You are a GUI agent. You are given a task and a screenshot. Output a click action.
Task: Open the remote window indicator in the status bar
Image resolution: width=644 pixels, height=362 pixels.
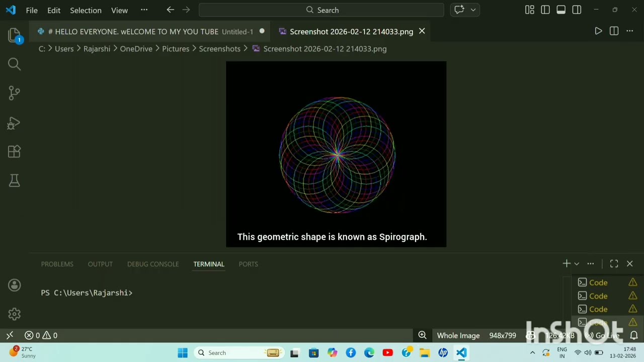click(x=10, y=335)
